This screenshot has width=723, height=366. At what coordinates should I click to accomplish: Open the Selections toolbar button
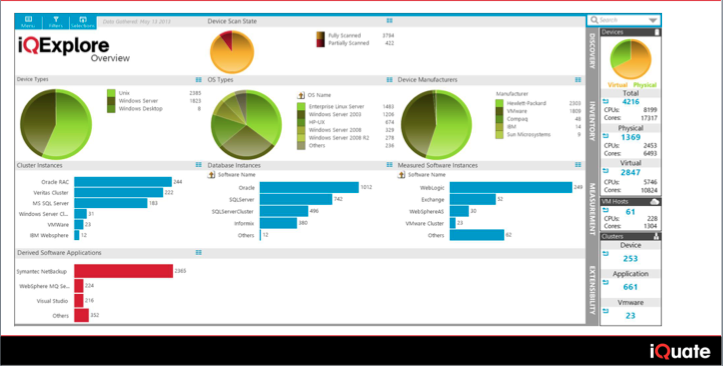tap(83, 22)
